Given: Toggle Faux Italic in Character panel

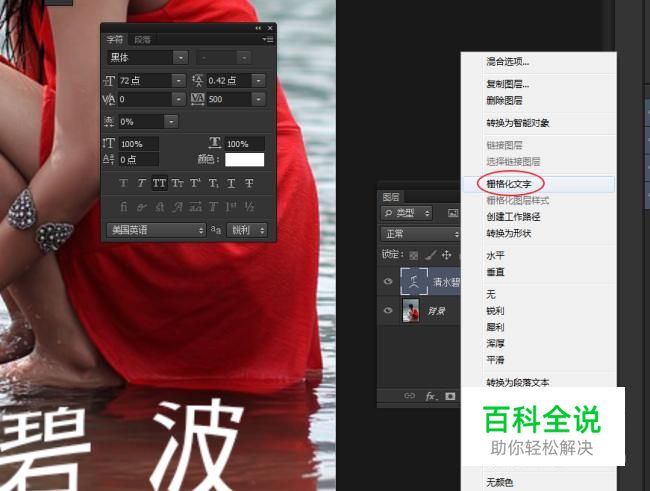Looking at the screenshot, I should point(141,183).
